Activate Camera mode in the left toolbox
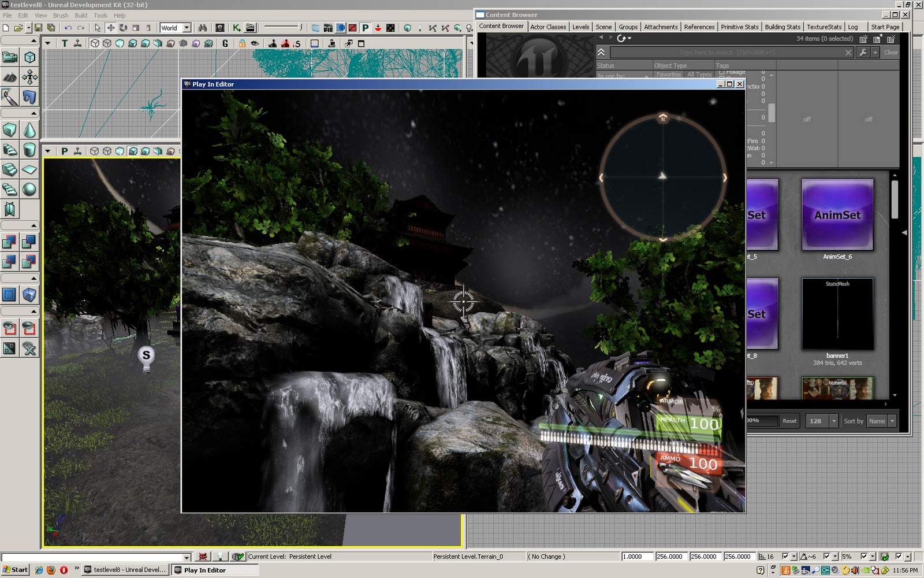Screen dimensions: 924x578 (10, 57)
